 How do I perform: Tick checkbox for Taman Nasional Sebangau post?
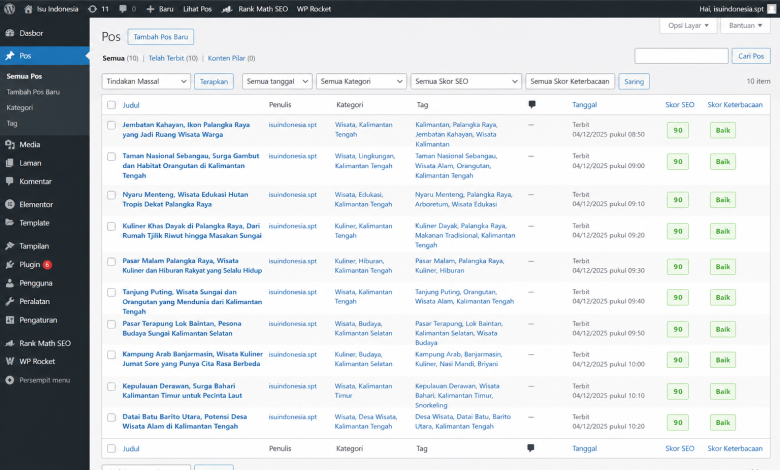click(x=111, y=157)
